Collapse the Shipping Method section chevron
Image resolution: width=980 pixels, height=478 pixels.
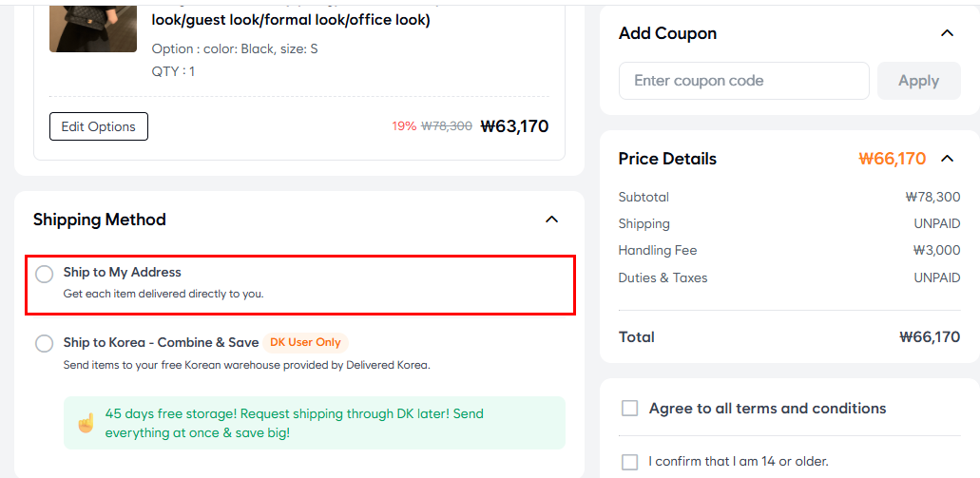(x=551, y=220)
